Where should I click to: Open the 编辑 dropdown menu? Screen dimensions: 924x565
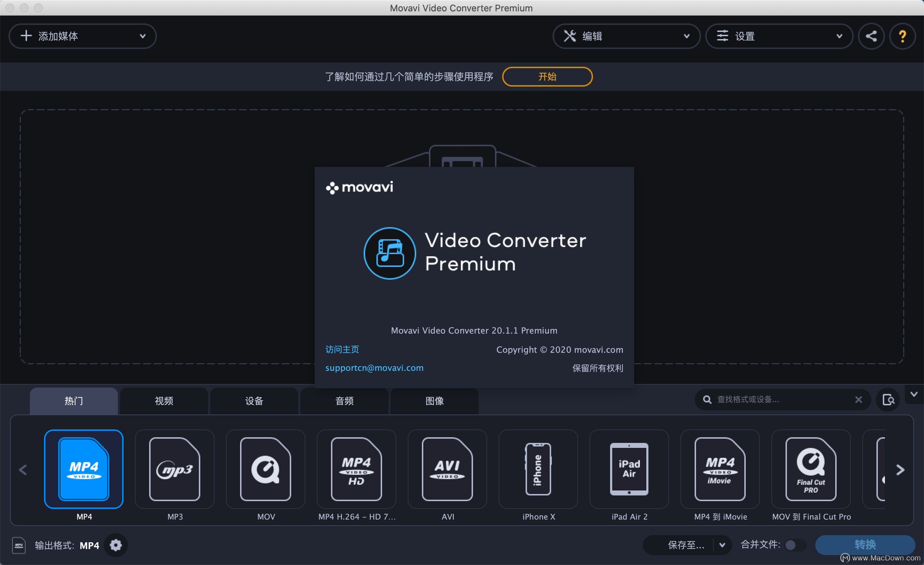(x=626, y=36)
